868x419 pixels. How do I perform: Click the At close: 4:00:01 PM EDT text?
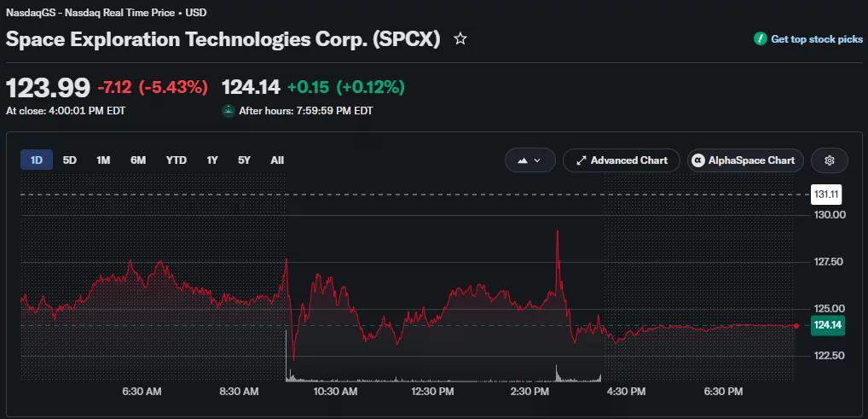point(66,111)
